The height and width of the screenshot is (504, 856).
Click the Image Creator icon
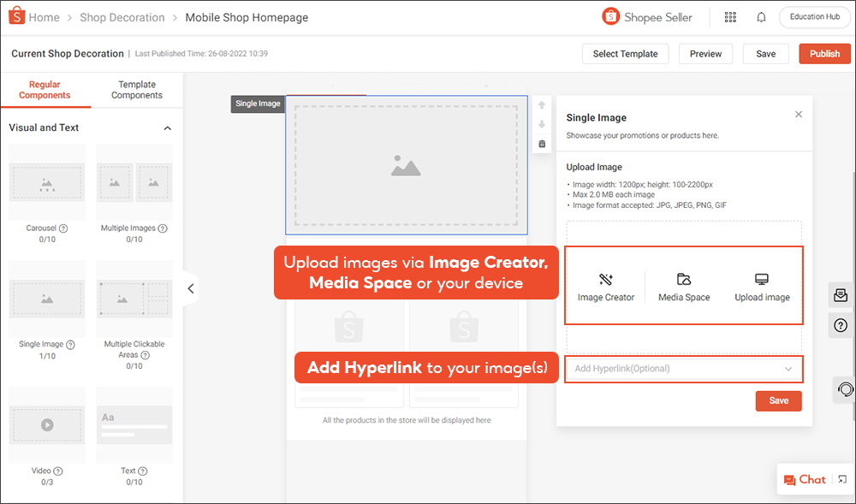(606, 280)
